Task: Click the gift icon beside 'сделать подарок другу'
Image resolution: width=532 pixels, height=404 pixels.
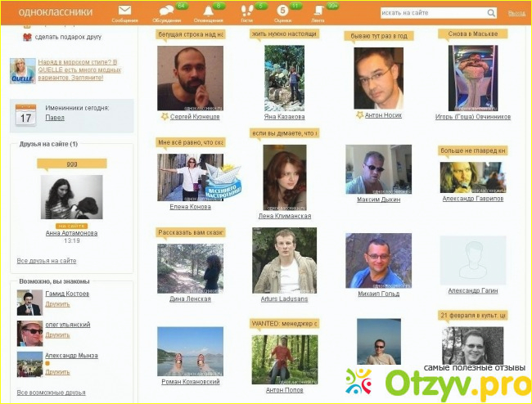Action: (27, 38)
